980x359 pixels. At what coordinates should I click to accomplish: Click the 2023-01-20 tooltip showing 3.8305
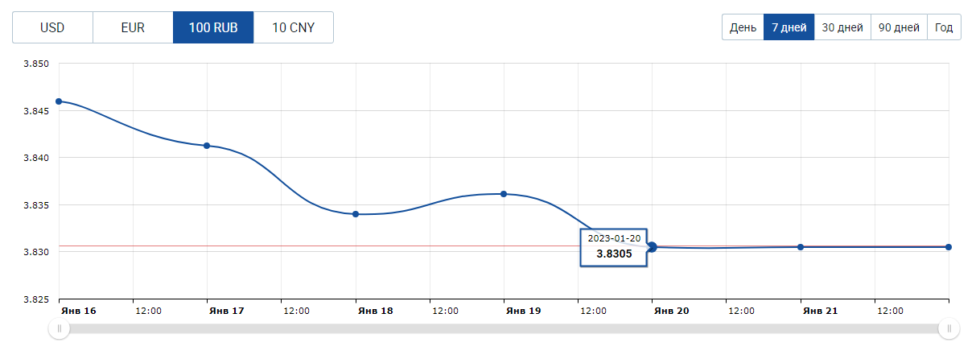pyautogui.click(x=614, y=247)
